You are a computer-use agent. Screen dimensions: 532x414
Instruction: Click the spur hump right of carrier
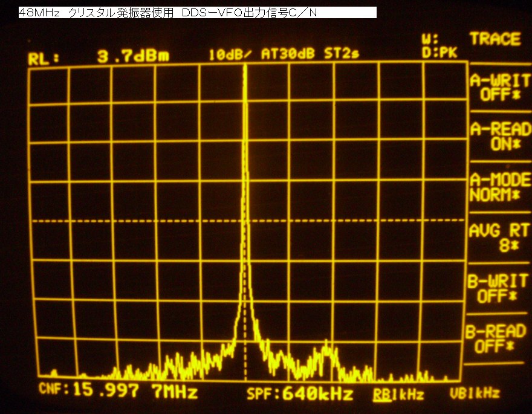click(326, 351)
